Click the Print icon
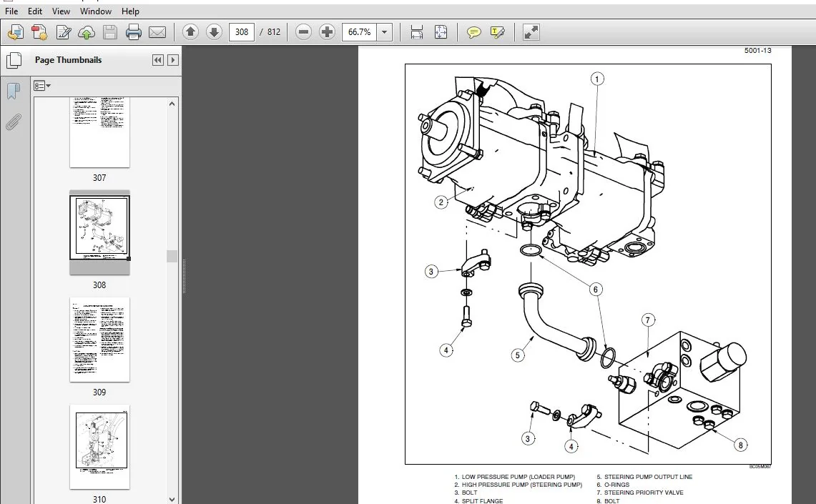 point(134,32)
